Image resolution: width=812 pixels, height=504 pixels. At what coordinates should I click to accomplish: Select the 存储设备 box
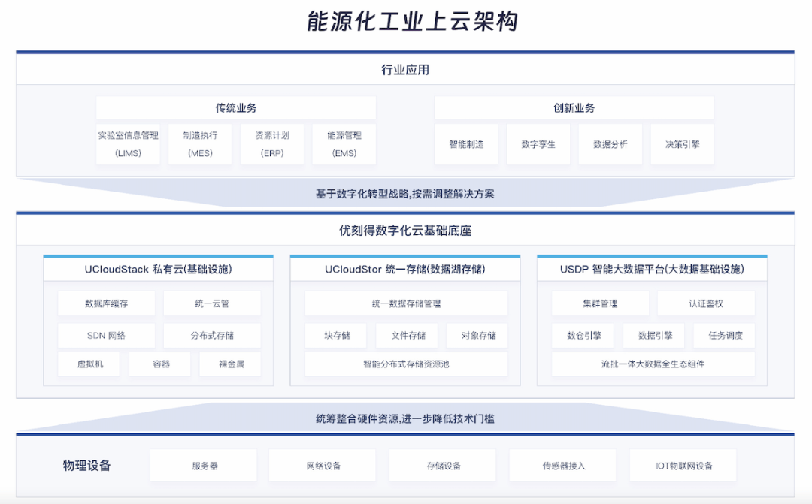pyautogui.click(x=443, y=465)
